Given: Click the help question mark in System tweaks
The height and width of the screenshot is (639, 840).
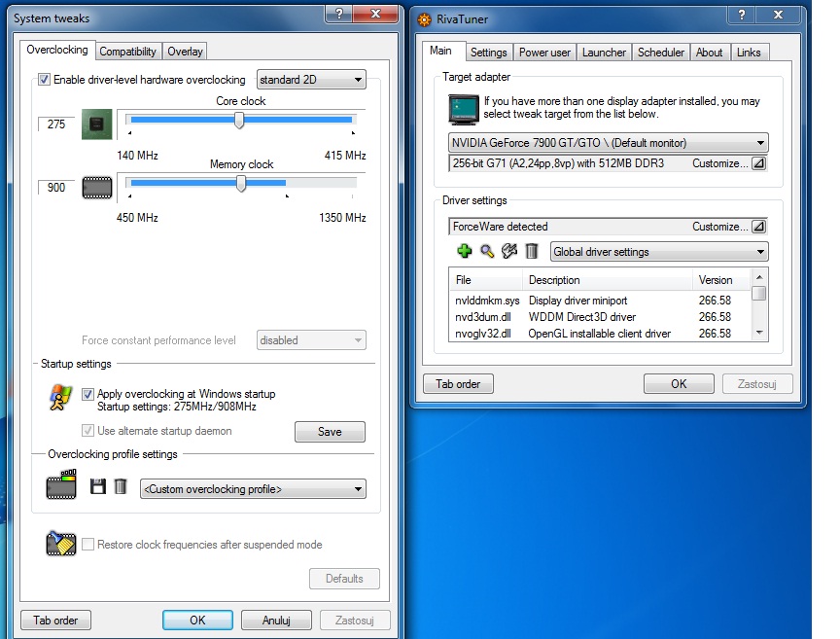Looking at the screenshot, I should pos(339,14).
